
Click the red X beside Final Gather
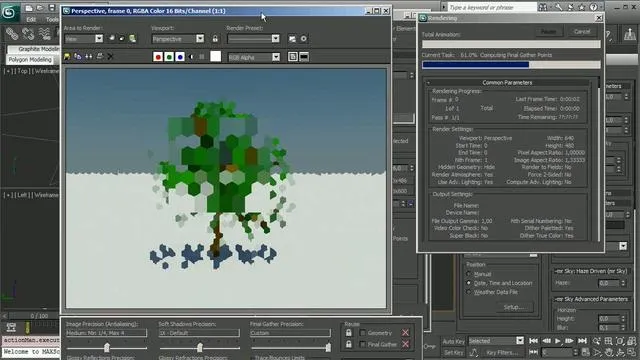point(405,344)
